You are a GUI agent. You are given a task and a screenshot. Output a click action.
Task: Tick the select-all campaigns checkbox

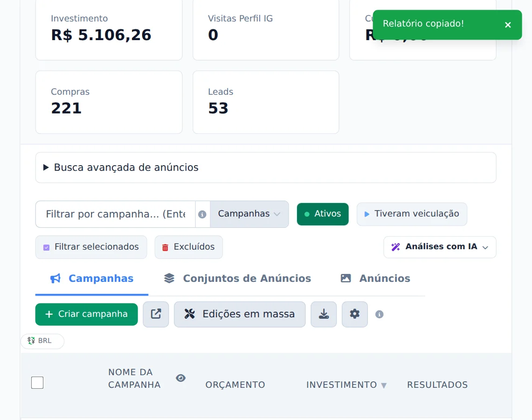(x=37, y=383)
